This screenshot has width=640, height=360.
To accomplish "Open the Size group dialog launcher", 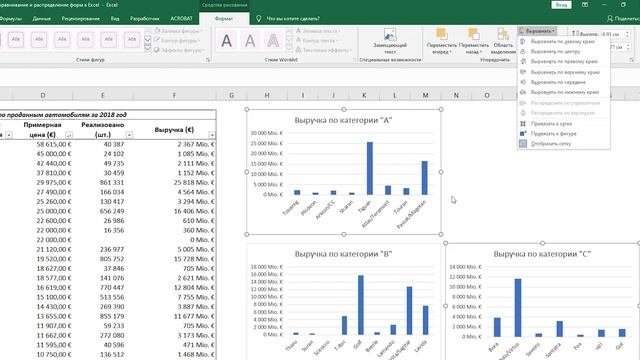I will (632, 60).
